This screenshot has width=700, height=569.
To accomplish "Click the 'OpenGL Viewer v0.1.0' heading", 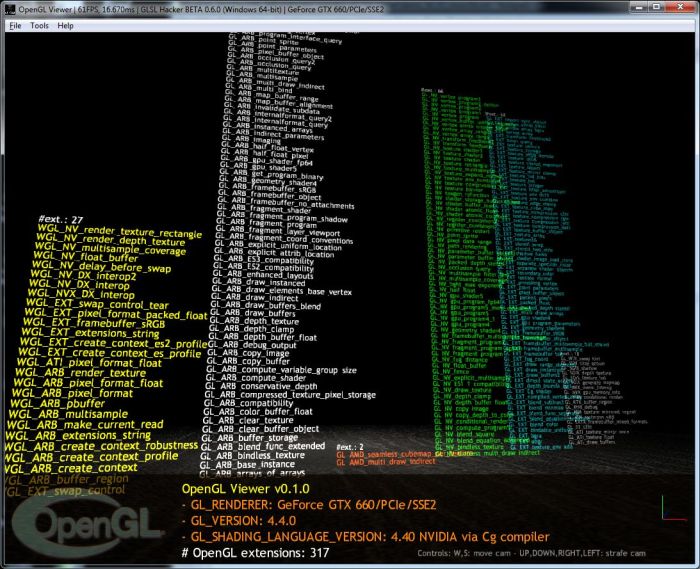I will pos(246,488).
